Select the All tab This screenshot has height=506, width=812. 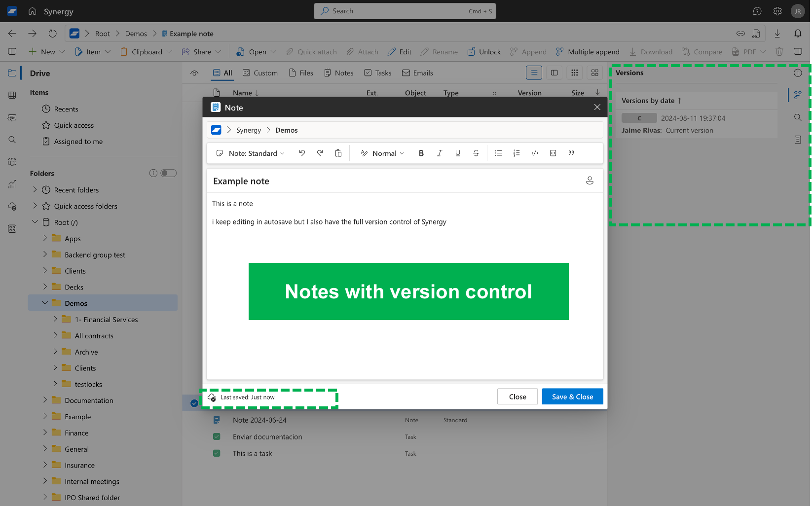(x=222, y=73)
